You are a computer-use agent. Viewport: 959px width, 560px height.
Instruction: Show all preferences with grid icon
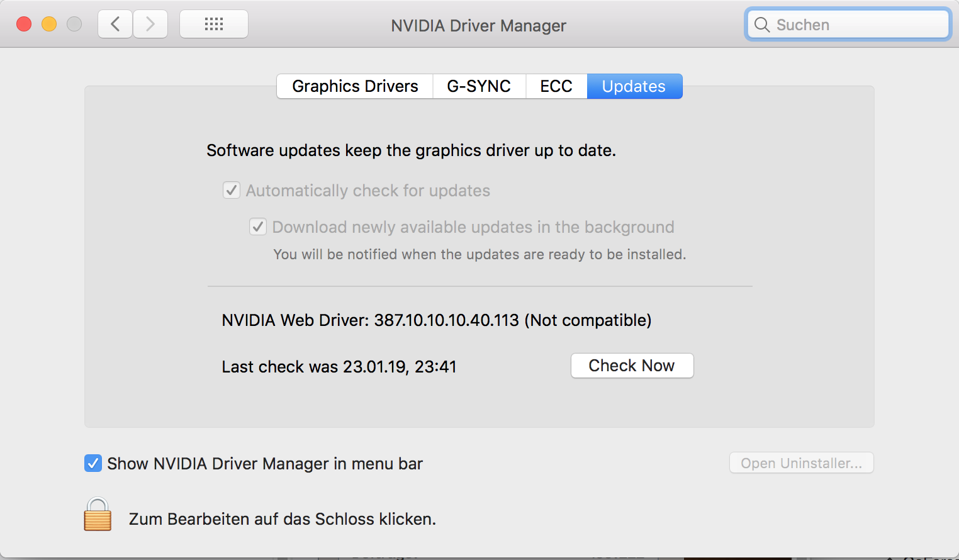point(214,25)
